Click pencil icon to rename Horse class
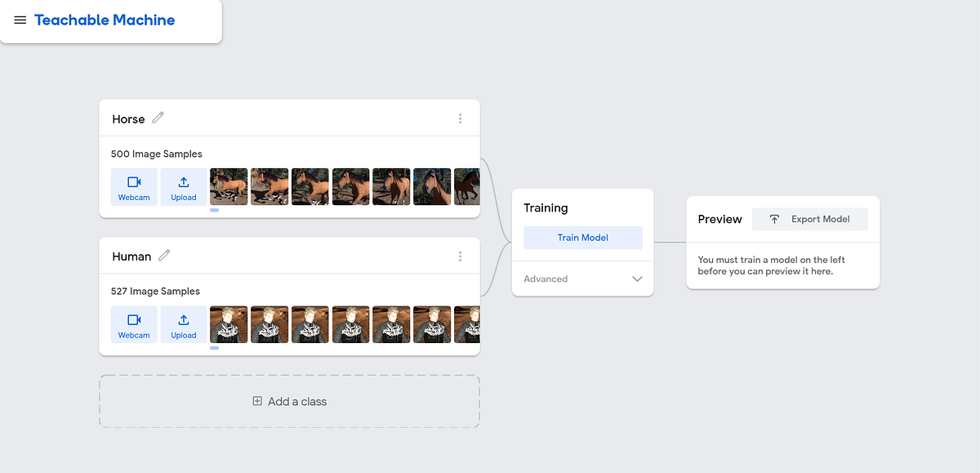 click(x=158, y=118)
